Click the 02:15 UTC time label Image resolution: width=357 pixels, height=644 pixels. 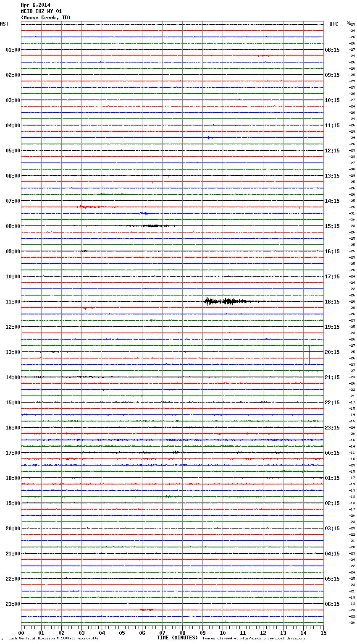click(x=332, y=503)
